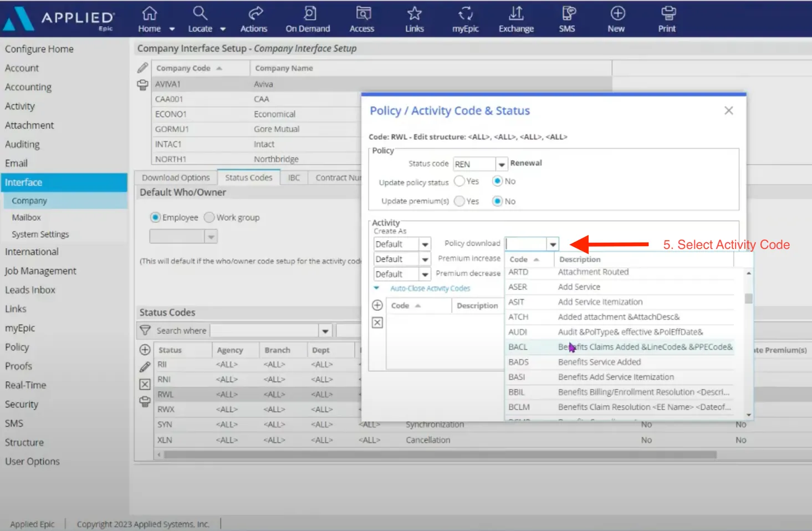The height and width of the screenshot is (531, 812).
Task: Select No for Update premium(s)
Action: (497, 201)
